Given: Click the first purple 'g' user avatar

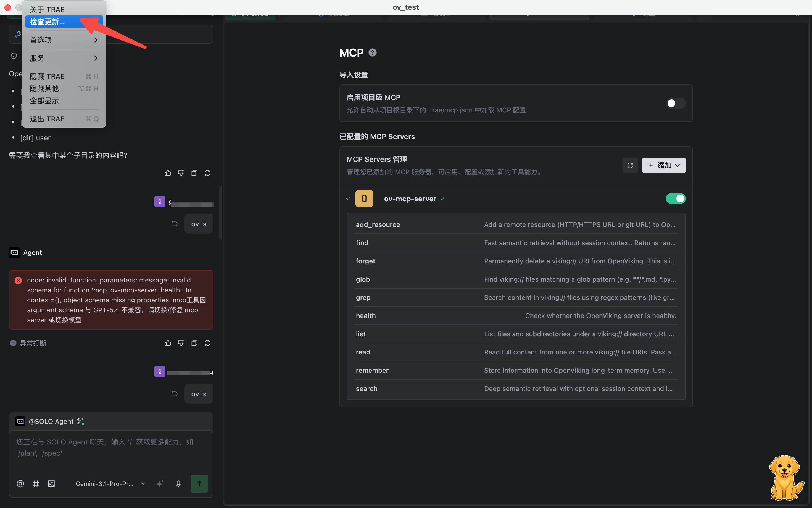Looking at the screenshot, I should pyautogui.click(x=160, y=201).
